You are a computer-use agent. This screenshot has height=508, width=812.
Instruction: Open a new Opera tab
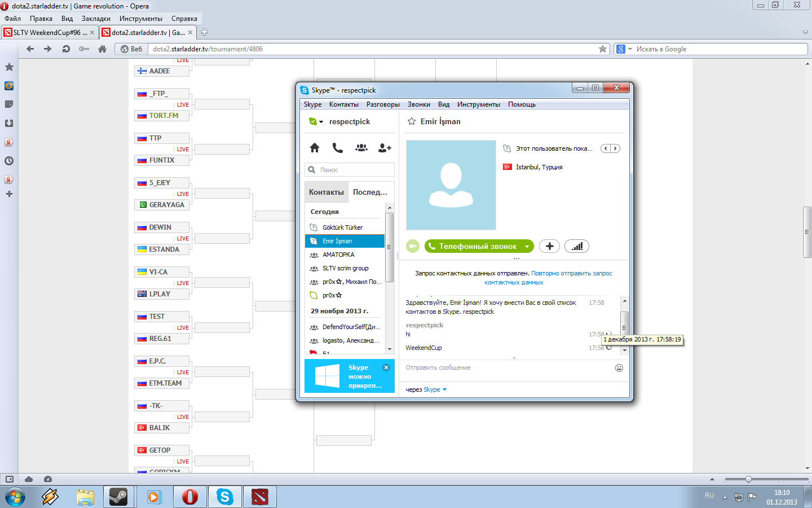(x=205, y=32)
